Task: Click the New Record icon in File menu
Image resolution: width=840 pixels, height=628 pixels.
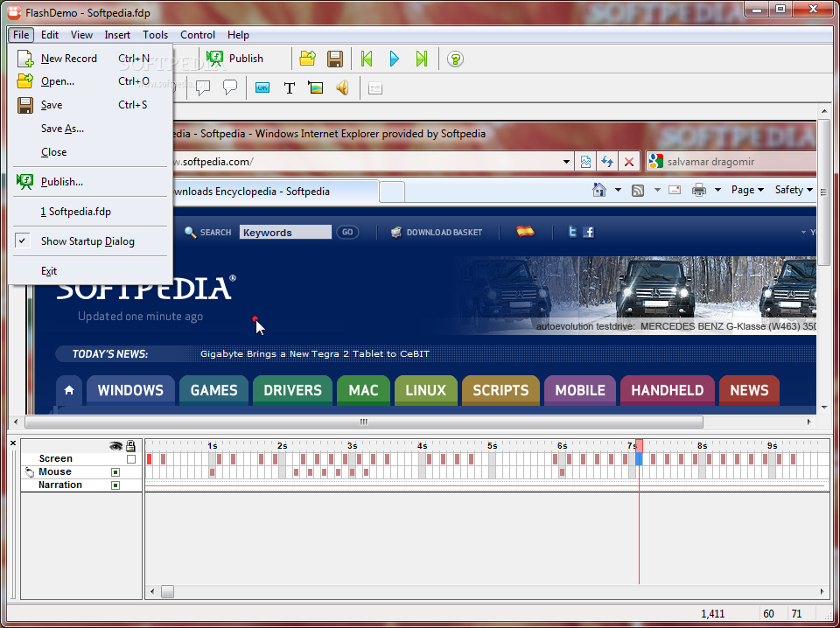Action: point(25,59)
